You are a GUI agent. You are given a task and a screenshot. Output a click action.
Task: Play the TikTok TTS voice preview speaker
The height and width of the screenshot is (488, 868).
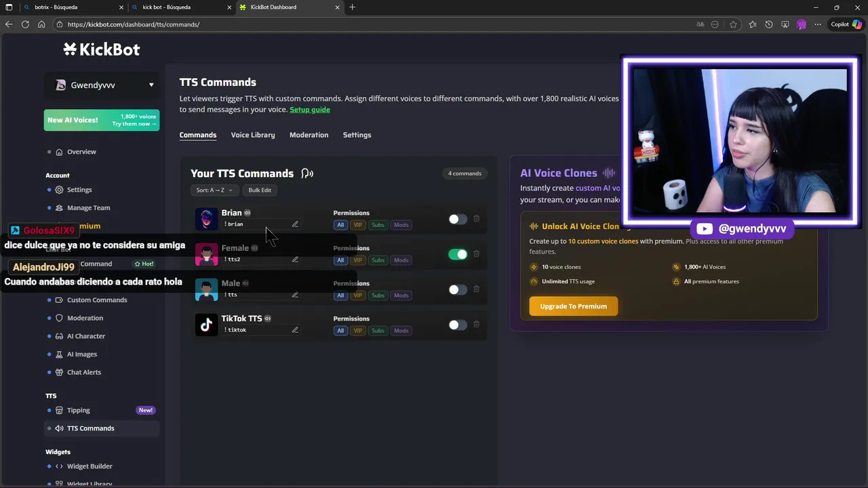(x=268, y=319)
